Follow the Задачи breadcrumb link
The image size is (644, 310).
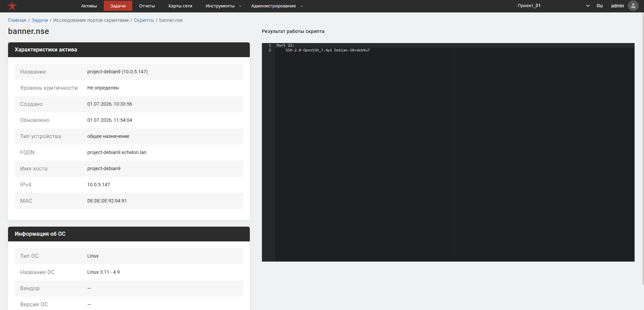[40, 20]
